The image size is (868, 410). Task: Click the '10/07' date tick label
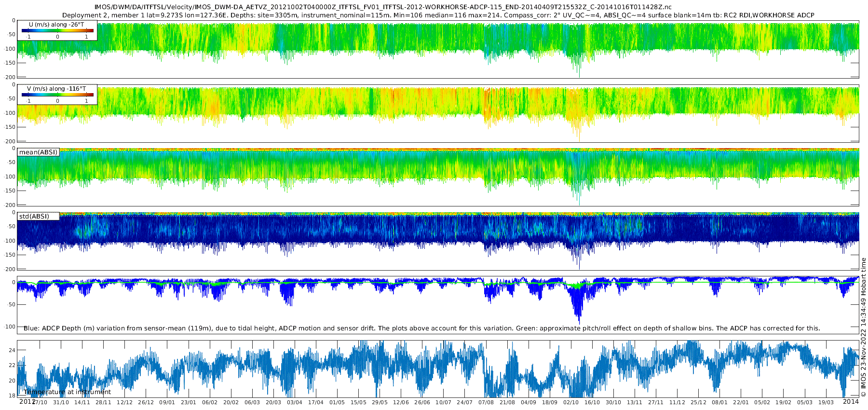pyautogui.click(x=443, y=402)
